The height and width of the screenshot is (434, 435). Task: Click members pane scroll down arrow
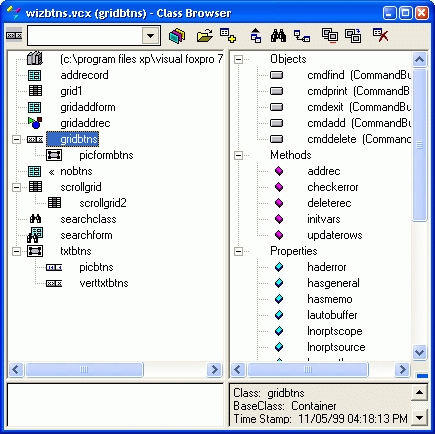[x=419, y=352]
